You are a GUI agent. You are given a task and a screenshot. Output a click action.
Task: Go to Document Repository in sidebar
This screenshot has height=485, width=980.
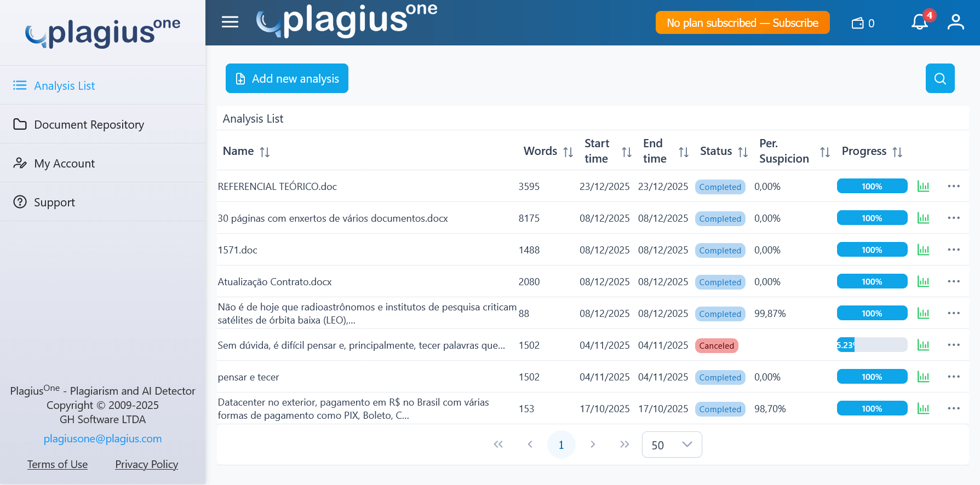point(89,125)
